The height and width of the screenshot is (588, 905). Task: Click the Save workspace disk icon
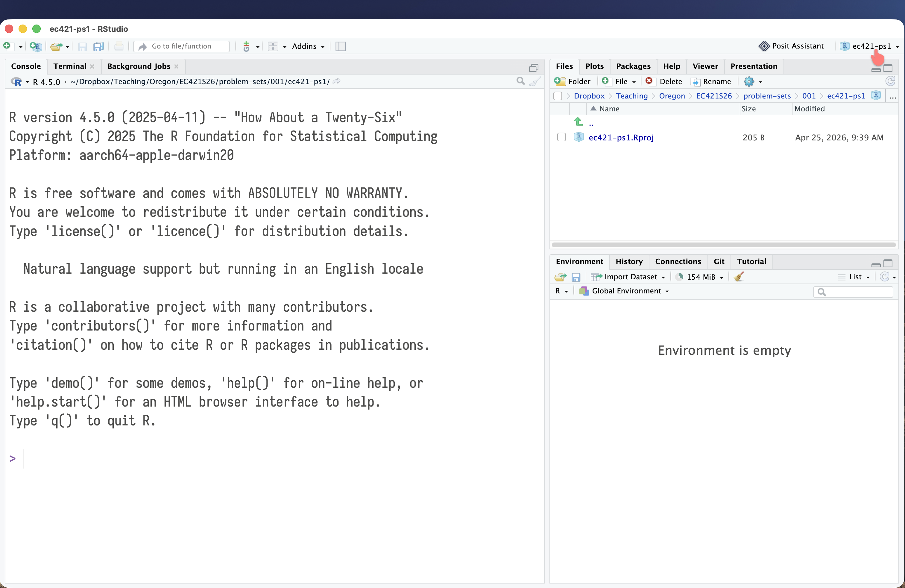point(576,277)
